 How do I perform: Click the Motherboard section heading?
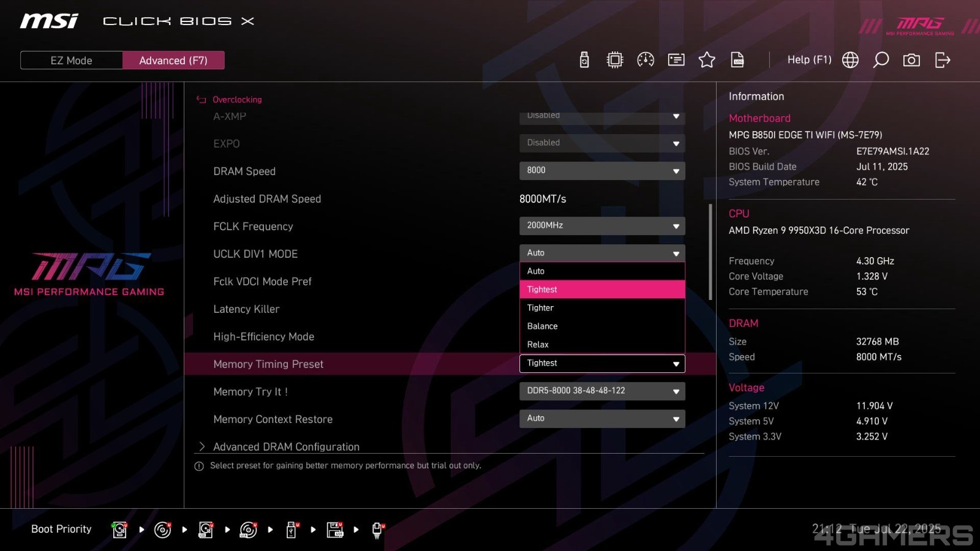tap(759, 118)
